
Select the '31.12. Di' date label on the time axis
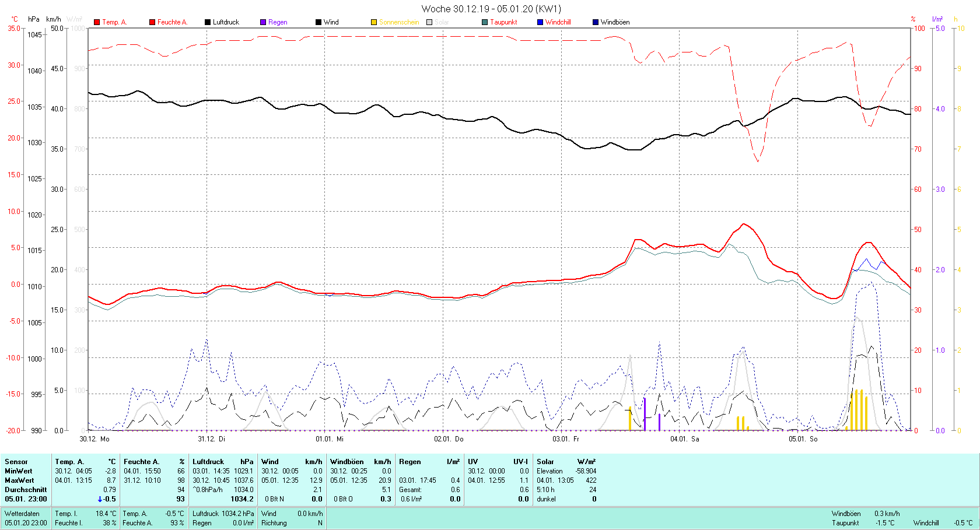211,439
